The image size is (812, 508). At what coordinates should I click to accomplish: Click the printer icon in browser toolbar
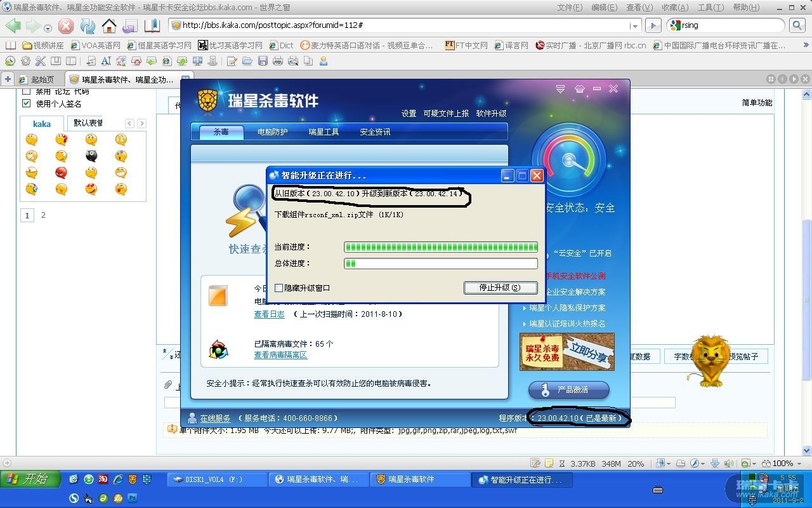(x=278, y=61)
